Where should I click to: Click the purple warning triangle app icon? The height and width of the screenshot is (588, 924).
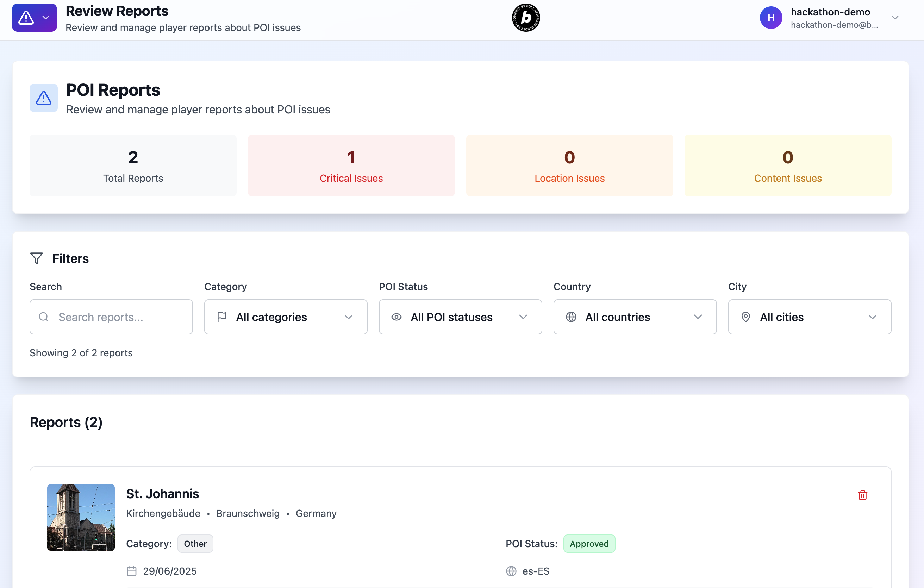click(26, 18)
